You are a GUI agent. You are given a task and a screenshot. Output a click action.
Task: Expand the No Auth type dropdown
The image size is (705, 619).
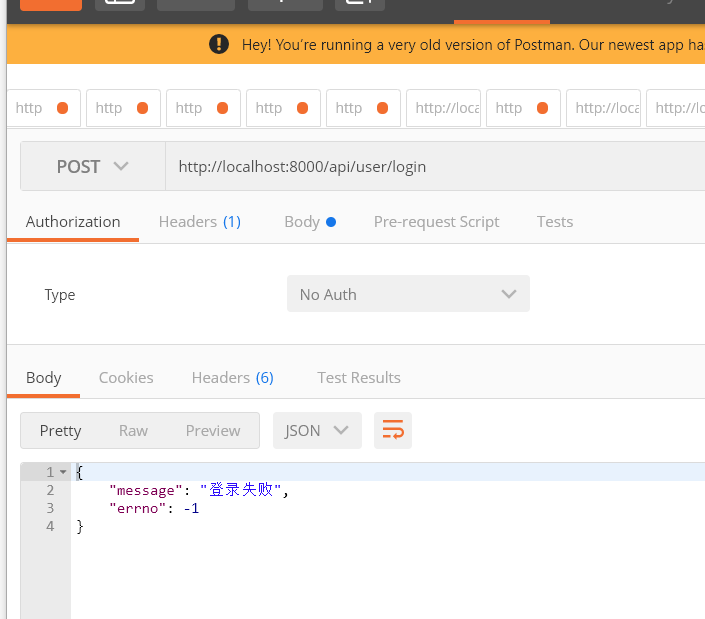(x=408, y=294)
